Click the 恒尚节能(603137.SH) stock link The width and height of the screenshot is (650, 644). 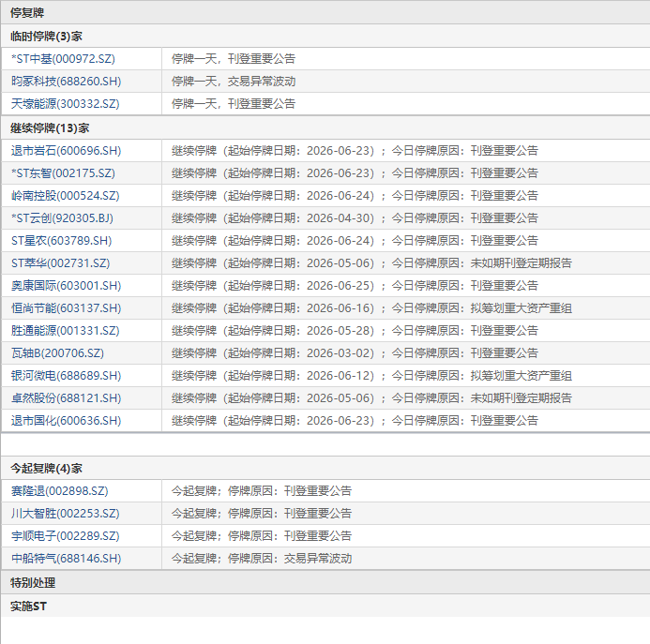(67, 307)
